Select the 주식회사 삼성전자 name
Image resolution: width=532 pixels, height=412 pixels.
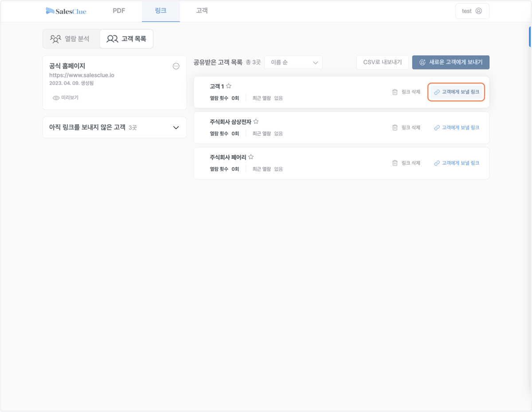[x=231, y=122]
